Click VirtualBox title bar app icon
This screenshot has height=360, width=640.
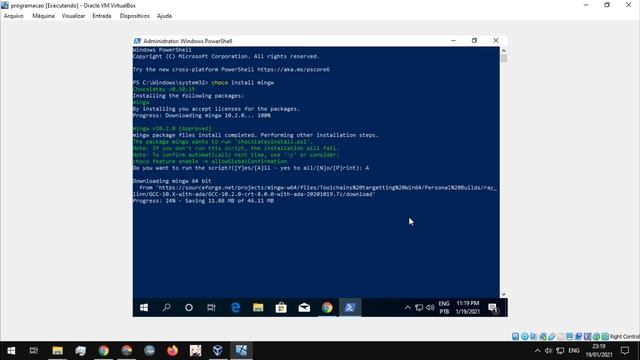[4, 5]
